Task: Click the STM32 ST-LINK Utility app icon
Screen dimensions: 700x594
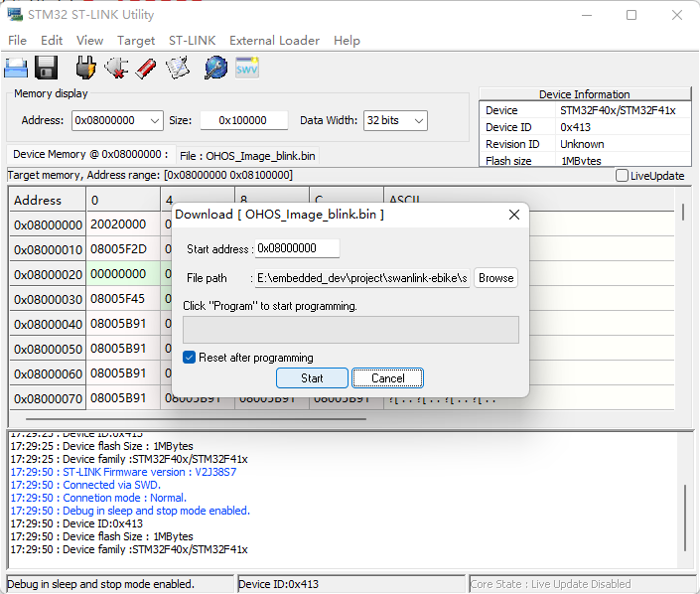Action: [15, 14]
